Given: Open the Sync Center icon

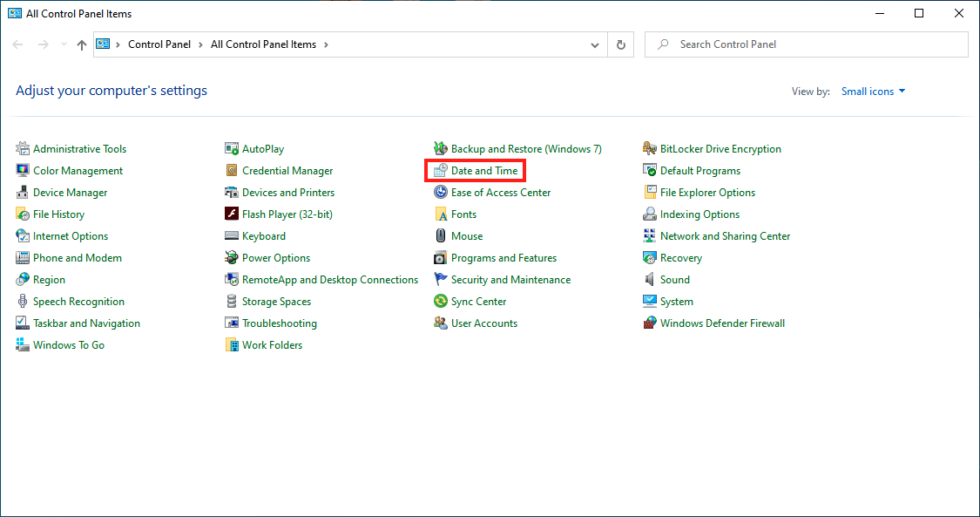Looking at the screenshot, I should 441,302.
